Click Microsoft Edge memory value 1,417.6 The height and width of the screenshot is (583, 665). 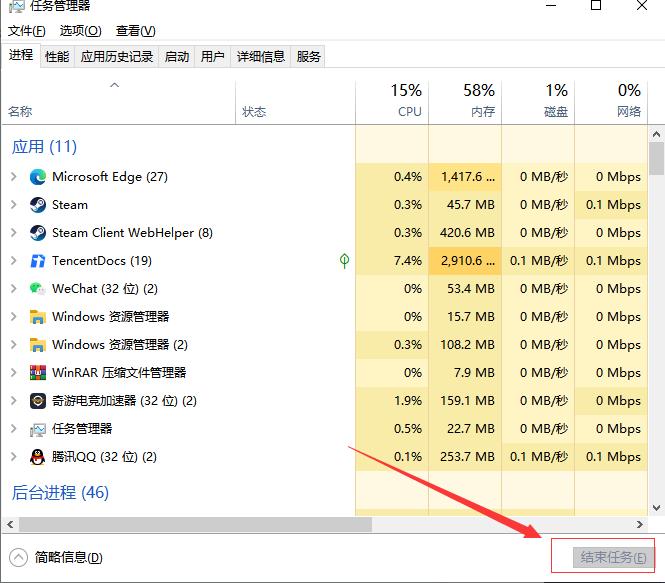tap(467, 177)
